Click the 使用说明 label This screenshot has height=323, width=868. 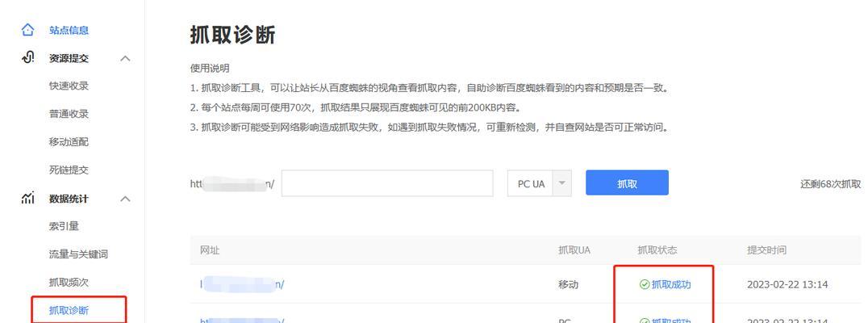click(x=209, y=68)
